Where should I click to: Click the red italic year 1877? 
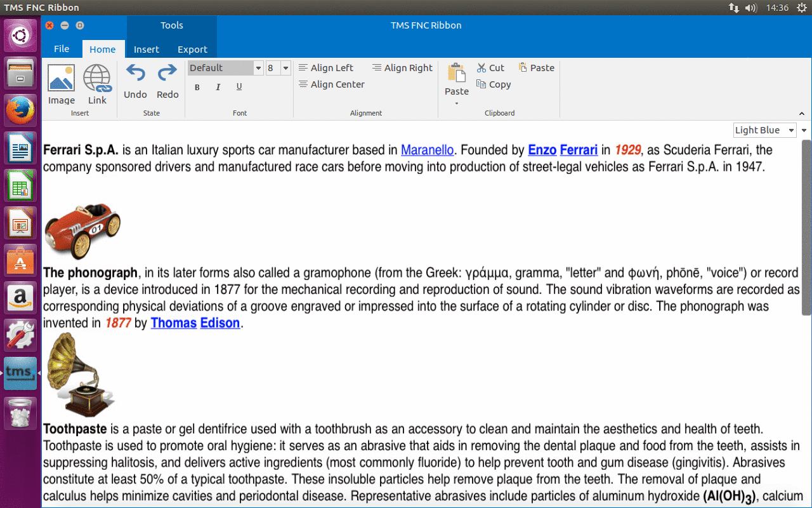(118, 323)
